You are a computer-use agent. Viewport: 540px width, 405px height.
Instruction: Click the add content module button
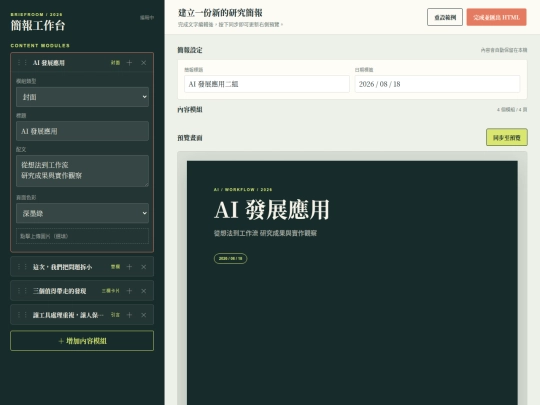tap(82, 341)
